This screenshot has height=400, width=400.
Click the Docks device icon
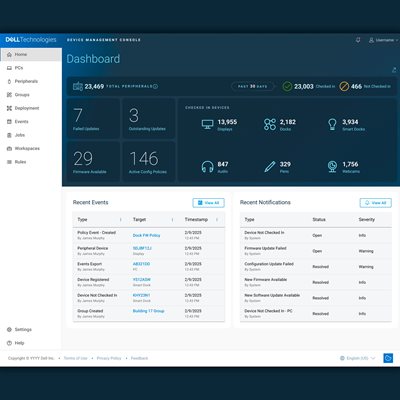pyautogui.click(x=270, y=124)
